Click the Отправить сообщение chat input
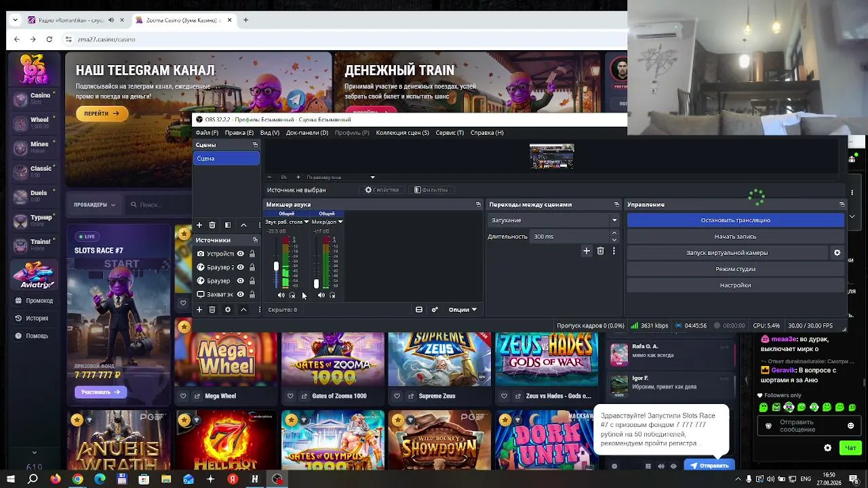Viewport: 868px width, 488px height. (809, 426)
